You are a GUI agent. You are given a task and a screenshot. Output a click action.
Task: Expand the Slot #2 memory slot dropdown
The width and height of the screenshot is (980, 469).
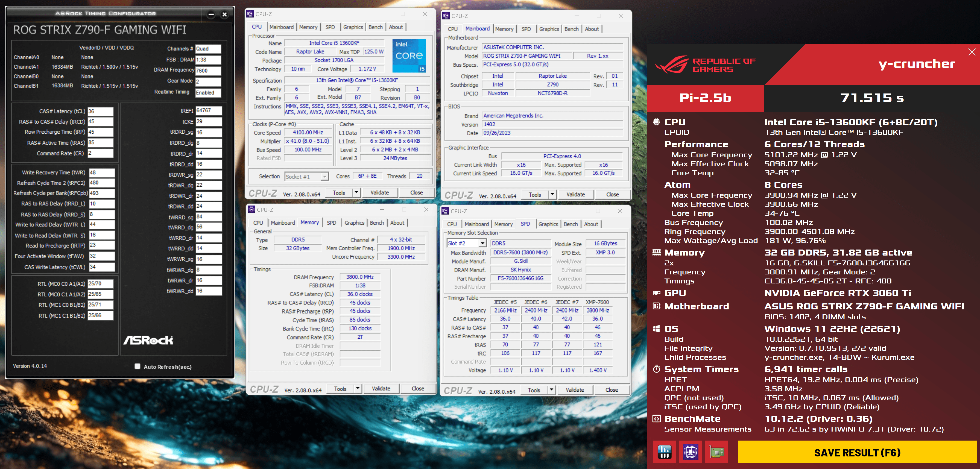click(x=482, y=244)
